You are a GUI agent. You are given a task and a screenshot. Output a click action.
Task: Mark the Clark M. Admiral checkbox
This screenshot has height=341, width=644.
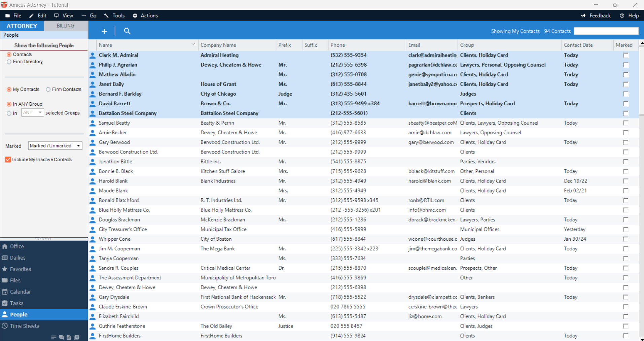point(626,55)
